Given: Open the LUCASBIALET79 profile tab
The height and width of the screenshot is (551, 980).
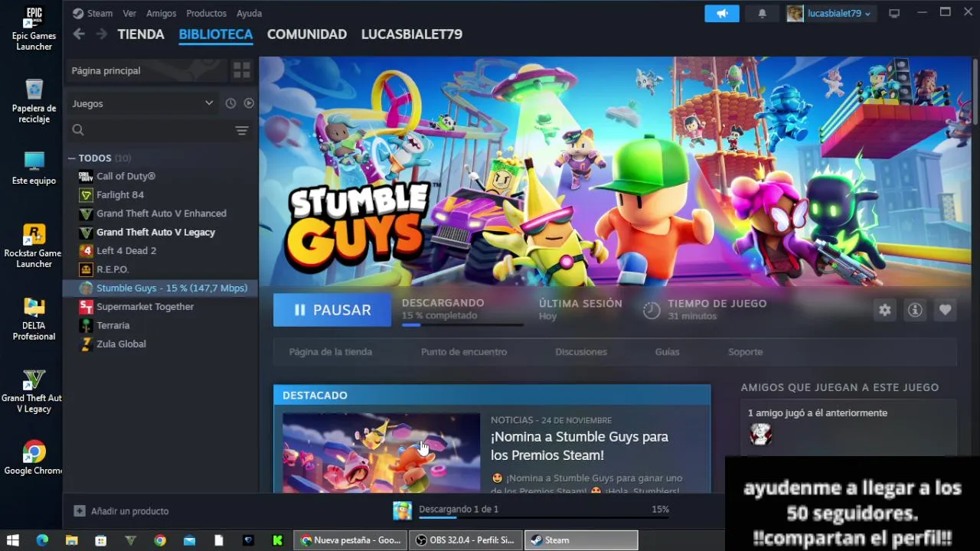Looking at the screenshot, I should pyautogui.click(x=412, y=34).
